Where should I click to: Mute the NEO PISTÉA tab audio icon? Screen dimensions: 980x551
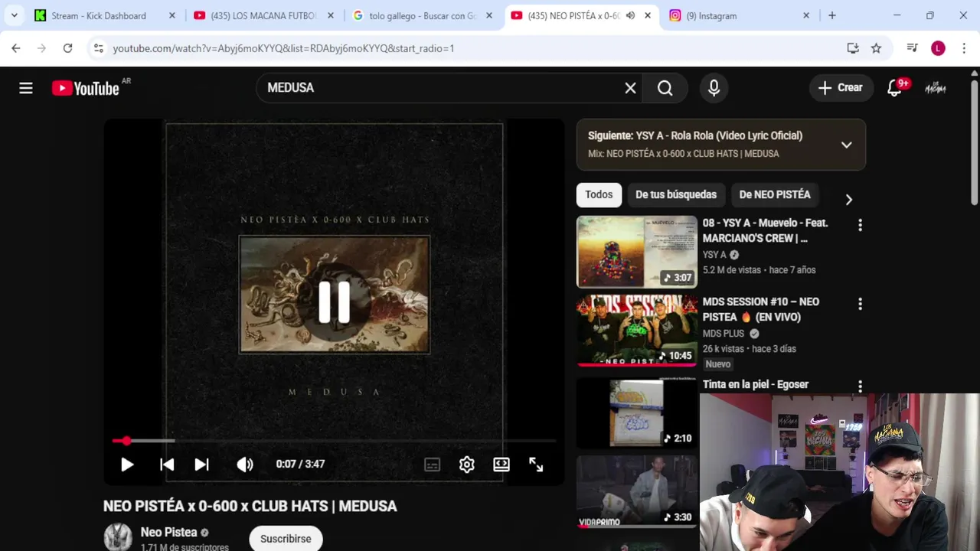(630, 15)
